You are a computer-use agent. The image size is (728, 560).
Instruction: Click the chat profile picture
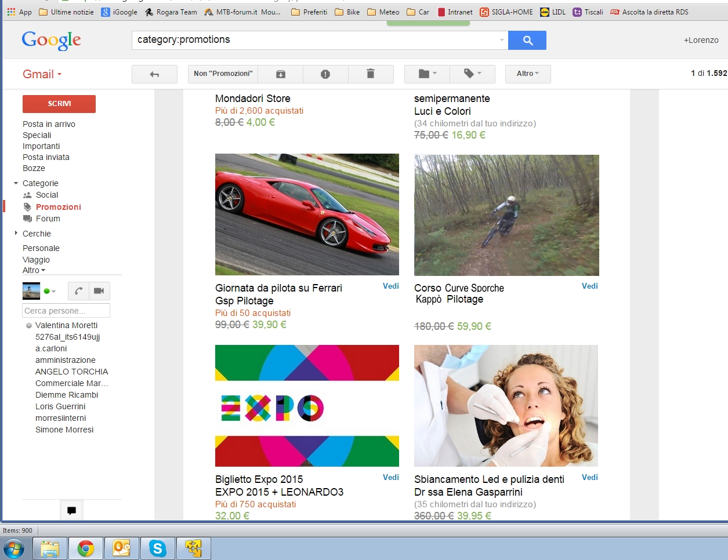click(x=31, y=290)
